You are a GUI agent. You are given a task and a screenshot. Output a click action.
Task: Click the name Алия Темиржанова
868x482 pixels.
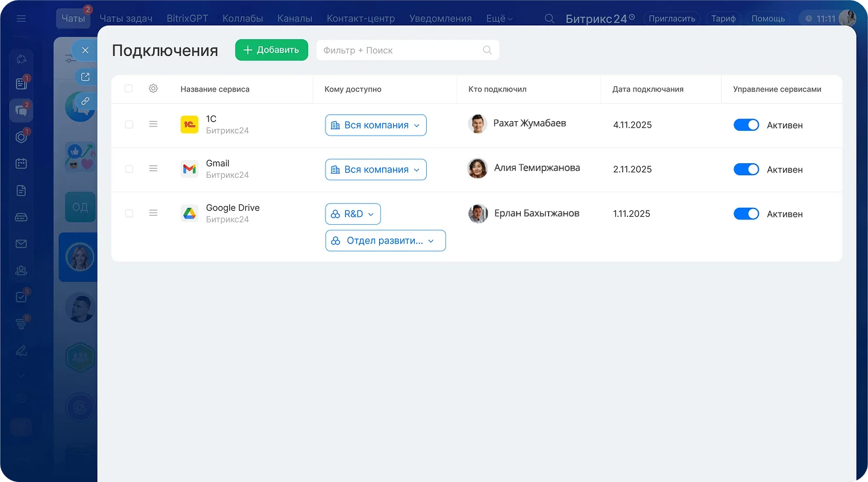point(537,168)
